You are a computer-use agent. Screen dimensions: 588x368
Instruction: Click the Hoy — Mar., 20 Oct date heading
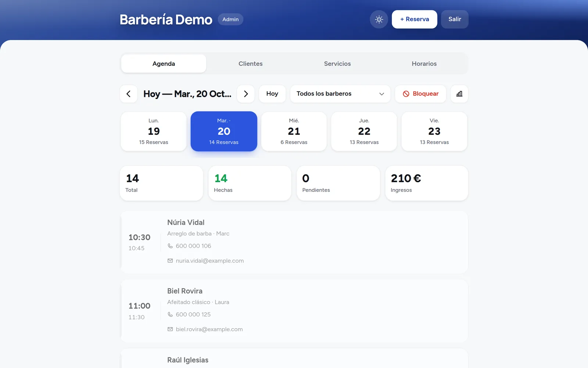(x=187, y=94)
